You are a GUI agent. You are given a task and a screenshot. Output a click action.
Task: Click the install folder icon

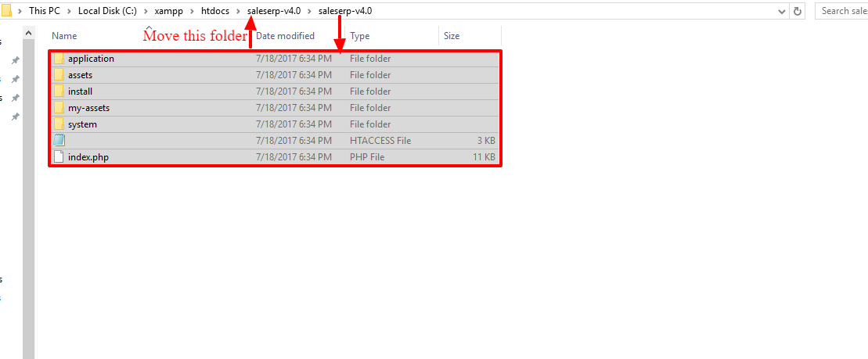click(59, 92)
